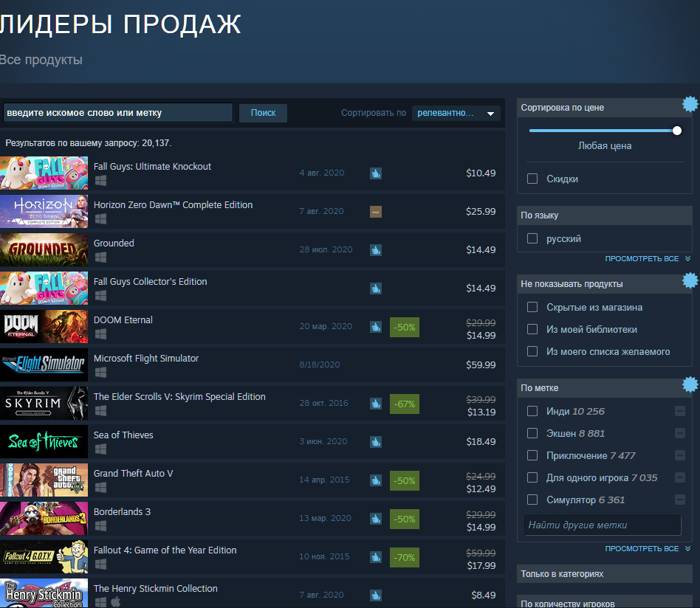Viewport: 700px width, 608px height.
Task: Click the review icon for Skyrim Special Edition
Action: [x=376, y=404]
